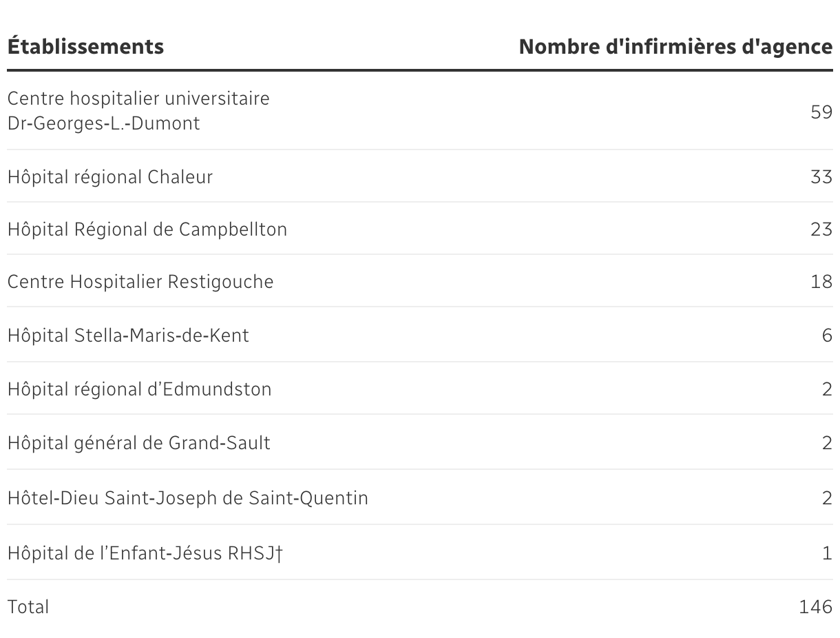
Task: Click Hôpital de l'Enfant-Jésus RHSJ† label
Action: coord(145,553)
